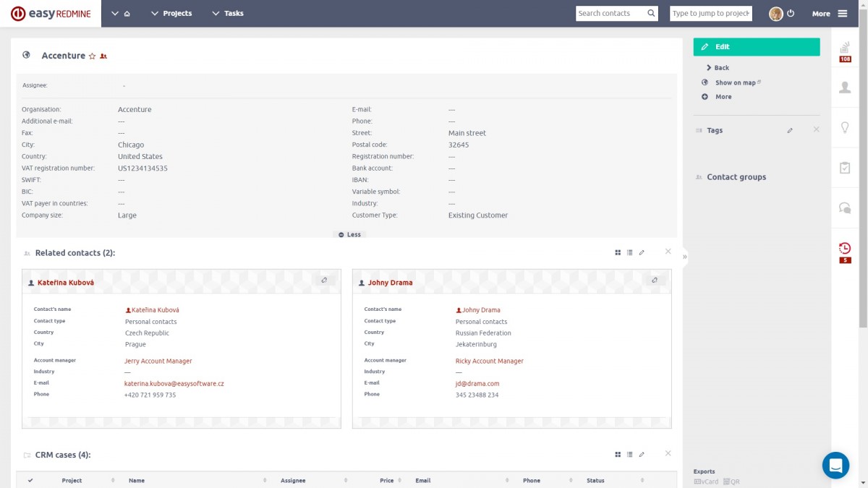Viewport: 868px width, 488px height.
Task: Sort CRM cases by Status
Action: (x=595, y=480)
